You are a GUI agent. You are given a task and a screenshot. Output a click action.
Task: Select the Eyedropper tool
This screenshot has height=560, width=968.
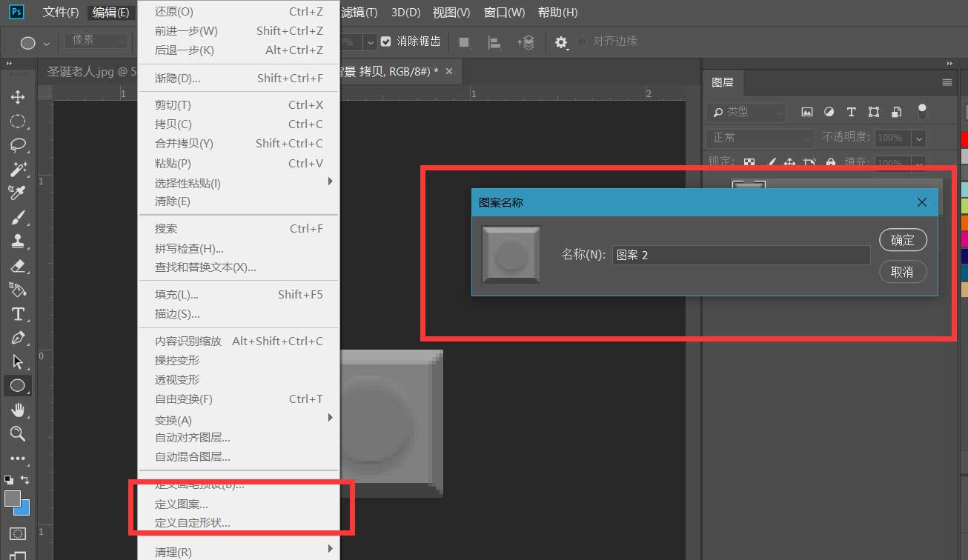18,193
